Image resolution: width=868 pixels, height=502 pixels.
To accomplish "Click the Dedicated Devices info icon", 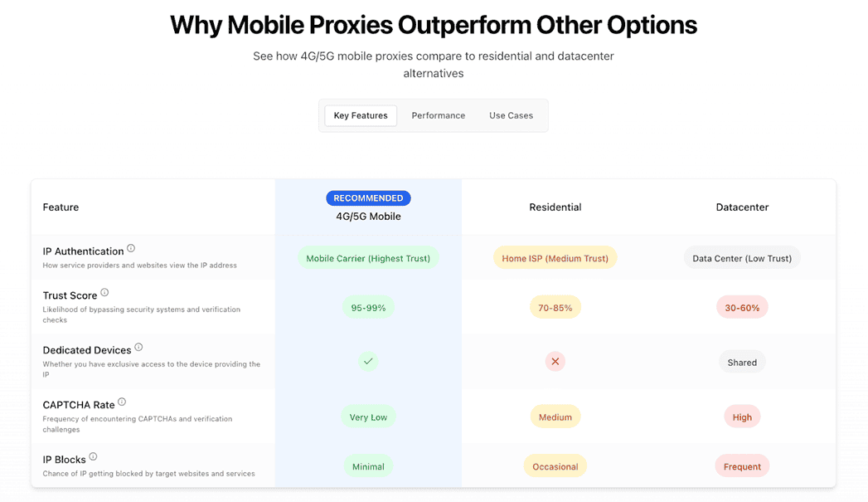I will [138, 348].
